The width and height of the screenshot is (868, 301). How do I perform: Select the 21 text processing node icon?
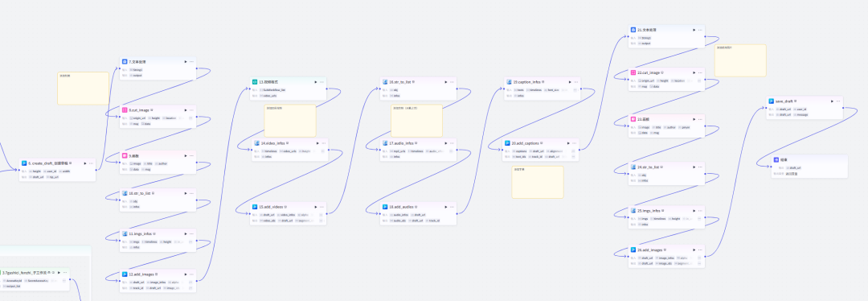[x=633, y=30]
